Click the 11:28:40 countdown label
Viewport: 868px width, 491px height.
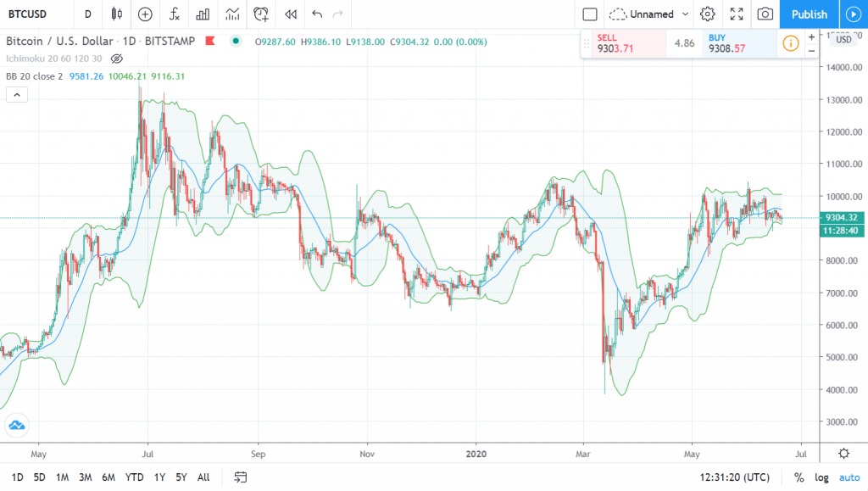[x=842, y=231]
